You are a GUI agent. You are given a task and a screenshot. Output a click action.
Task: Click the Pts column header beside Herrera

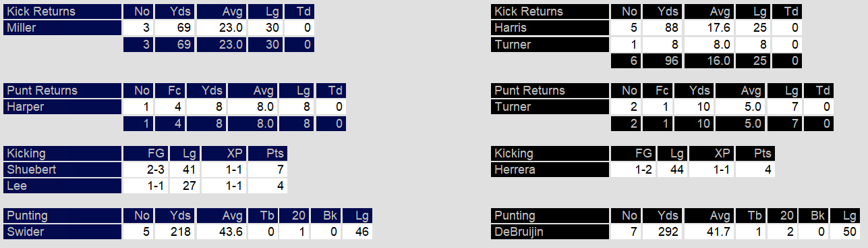755,153
